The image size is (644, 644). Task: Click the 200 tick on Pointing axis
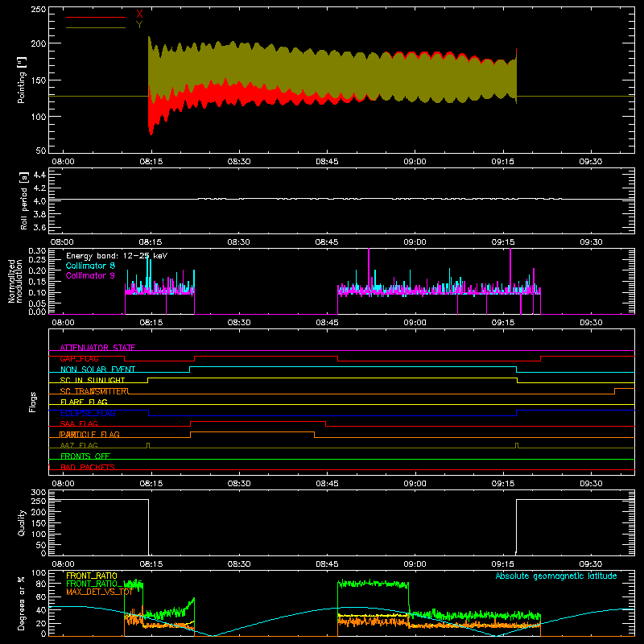[x=39, y=43]
